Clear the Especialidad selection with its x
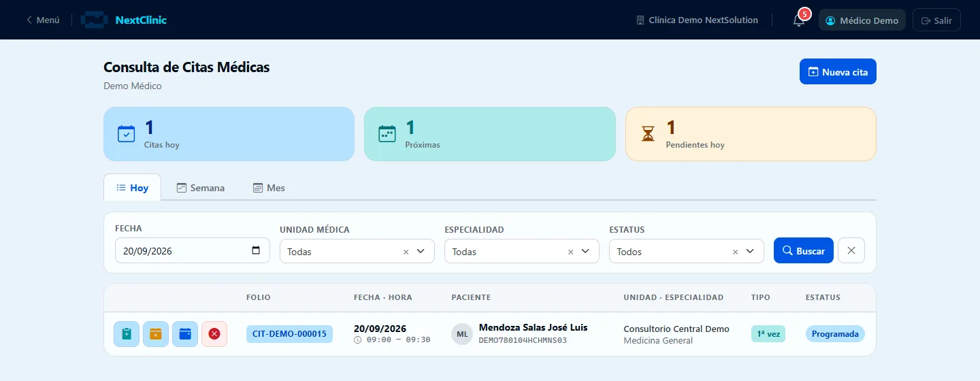Screen dimensions: 980x381 pyautogui.click(x=571, y=252)
